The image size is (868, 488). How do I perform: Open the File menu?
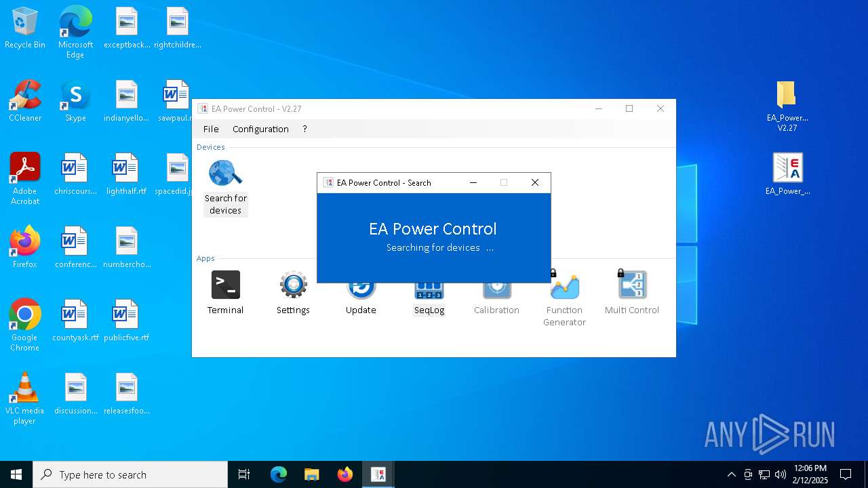pos(211,129)
